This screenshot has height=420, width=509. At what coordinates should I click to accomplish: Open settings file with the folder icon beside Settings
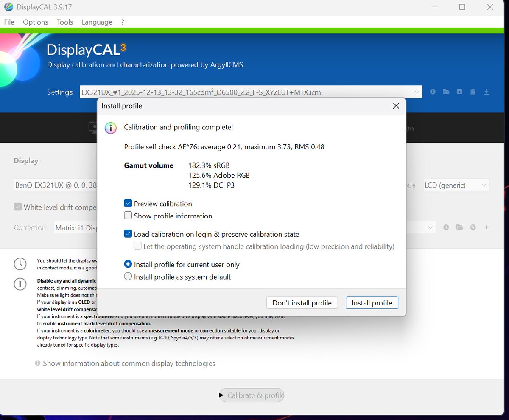pyautogui.click(x=446, y=92)
